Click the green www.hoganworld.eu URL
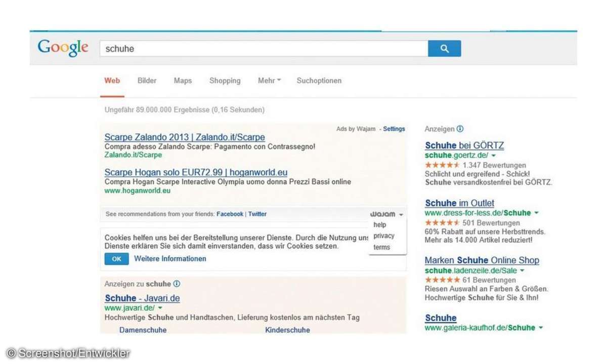Image resolution: width=607 pixels, height=364 pixels. tap(138, 191)
